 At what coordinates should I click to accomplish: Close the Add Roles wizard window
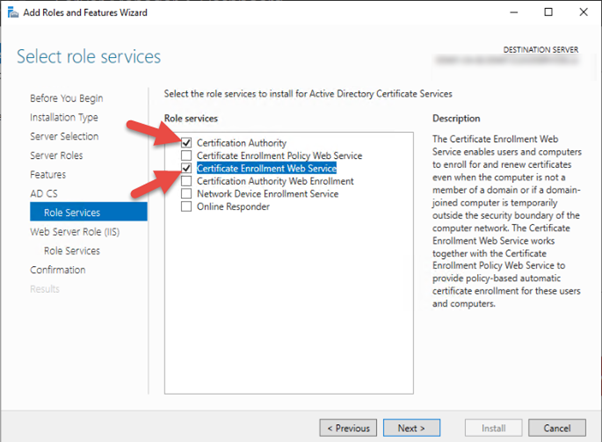584,12
